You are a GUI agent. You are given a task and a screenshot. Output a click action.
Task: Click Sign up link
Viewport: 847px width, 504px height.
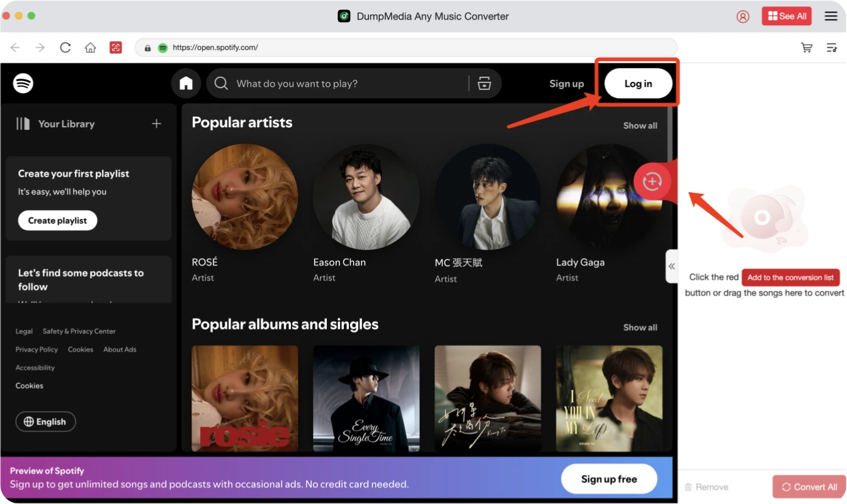click(x=566, y=84)
